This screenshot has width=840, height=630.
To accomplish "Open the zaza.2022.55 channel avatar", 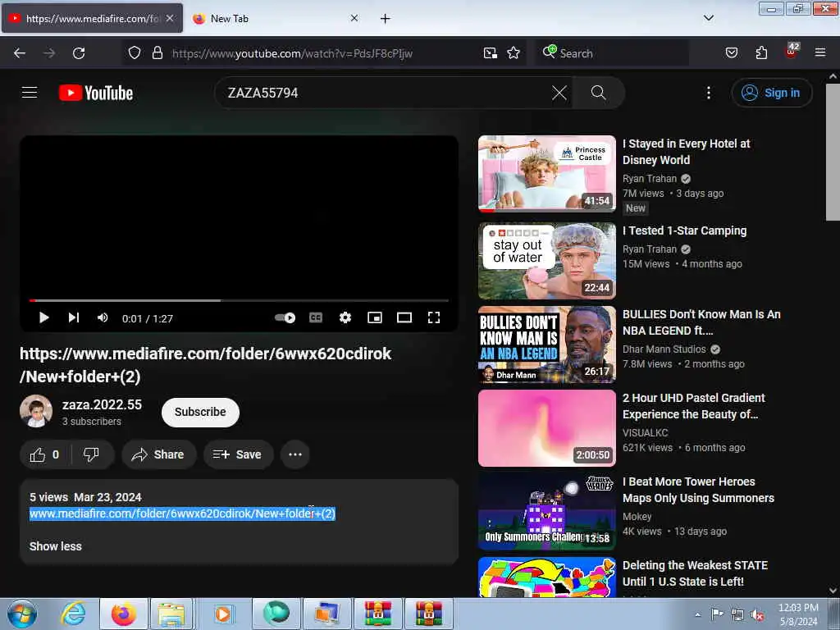I will [36, 412].
